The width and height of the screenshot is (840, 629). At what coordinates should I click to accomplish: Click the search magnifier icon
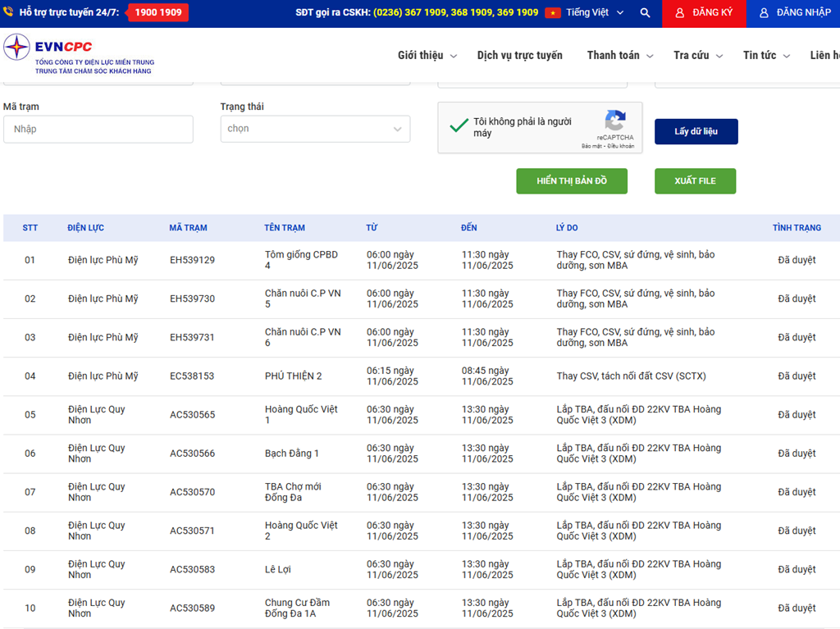(645, 13)
